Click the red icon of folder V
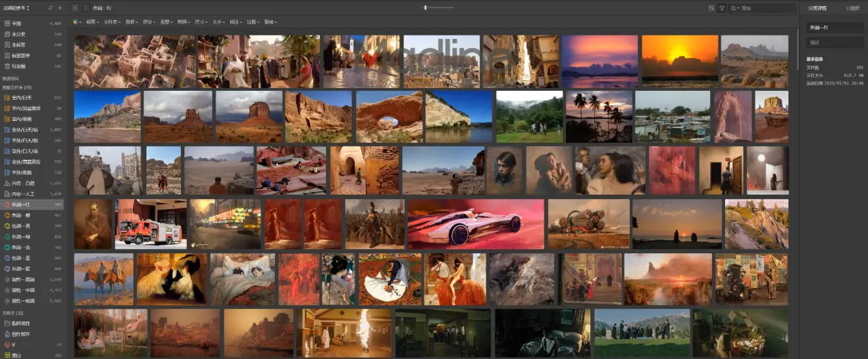 tap(7, 345)
